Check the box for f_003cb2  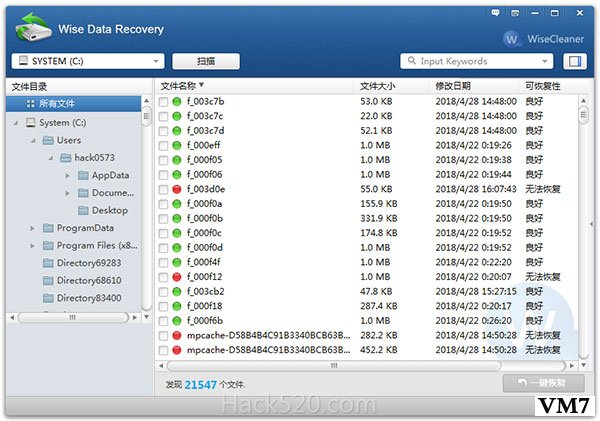click(x=163, y=292)
